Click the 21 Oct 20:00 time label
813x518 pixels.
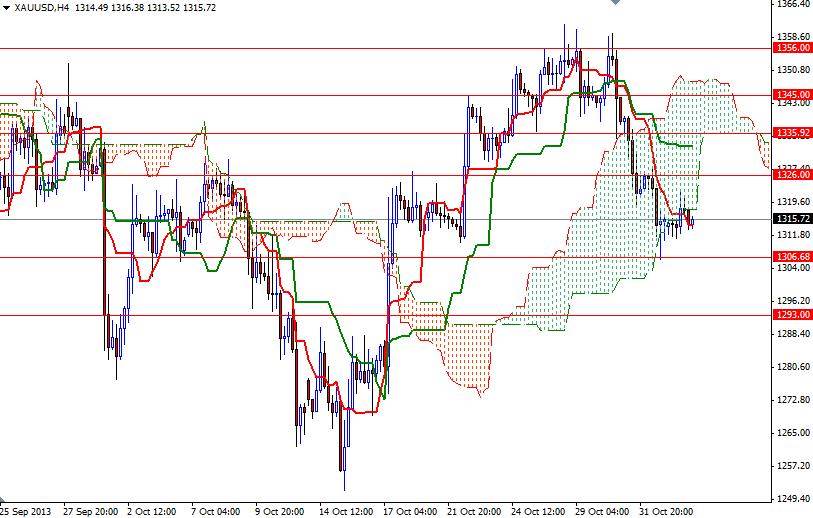point(474,512)
